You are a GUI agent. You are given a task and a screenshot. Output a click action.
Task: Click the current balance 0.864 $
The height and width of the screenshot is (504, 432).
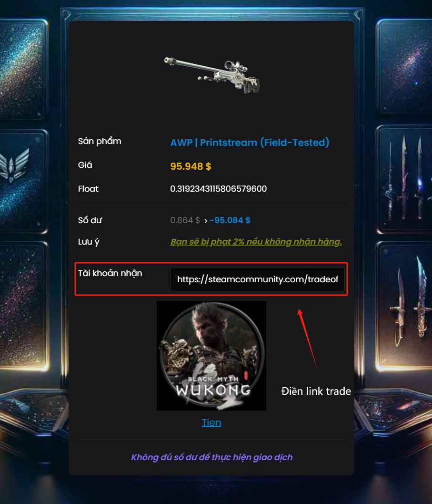[x=185, y=220]
